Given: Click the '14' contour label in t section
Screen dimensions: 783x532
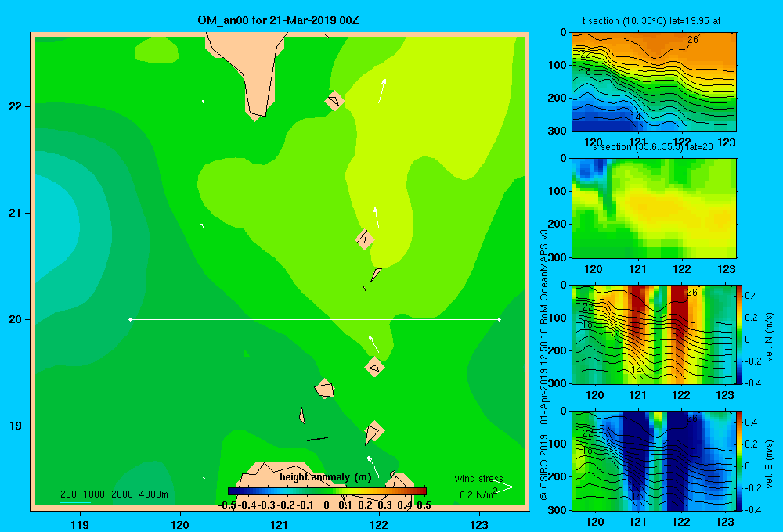Looking at the screenshot, I should [636, 117].
